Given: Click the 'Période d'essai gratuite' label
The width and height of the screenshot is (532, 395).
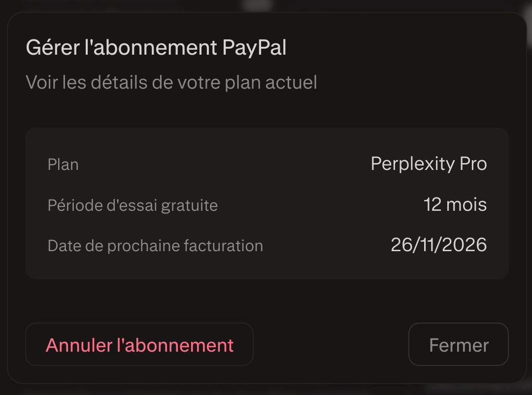Looking at the screenshot, I should 133,205.
